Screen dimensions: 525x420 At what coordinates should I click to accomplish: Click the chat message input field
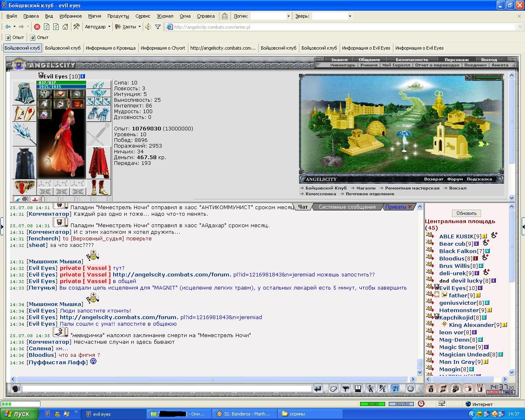pos(167,388)
